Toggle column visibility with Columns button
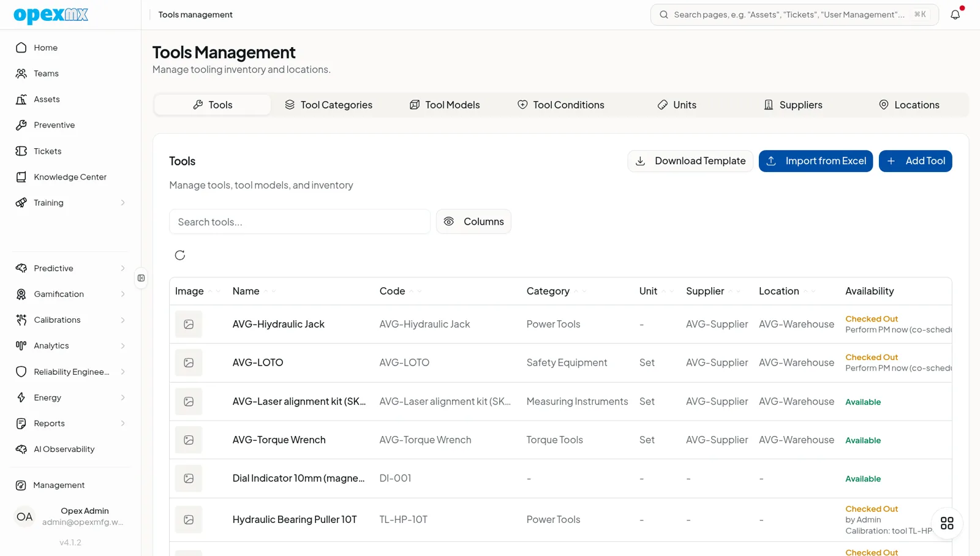980x556 pixels. tap(473, 222)
